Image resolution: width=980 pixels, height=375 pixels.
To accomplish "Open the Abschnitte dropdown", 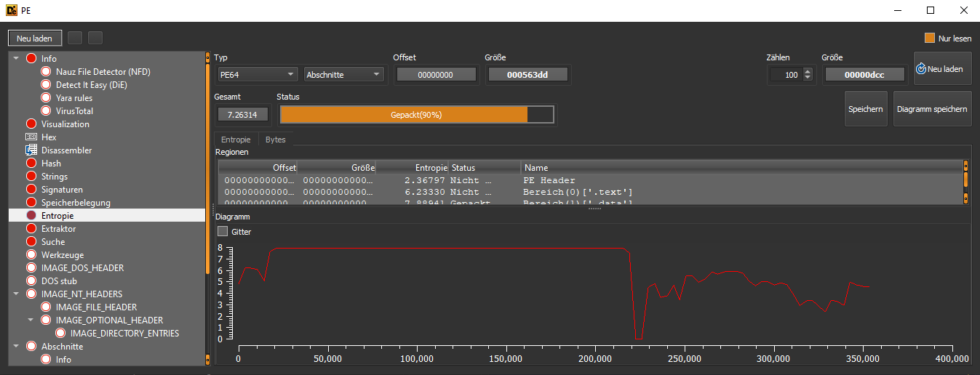I will [x=344, y=74].
